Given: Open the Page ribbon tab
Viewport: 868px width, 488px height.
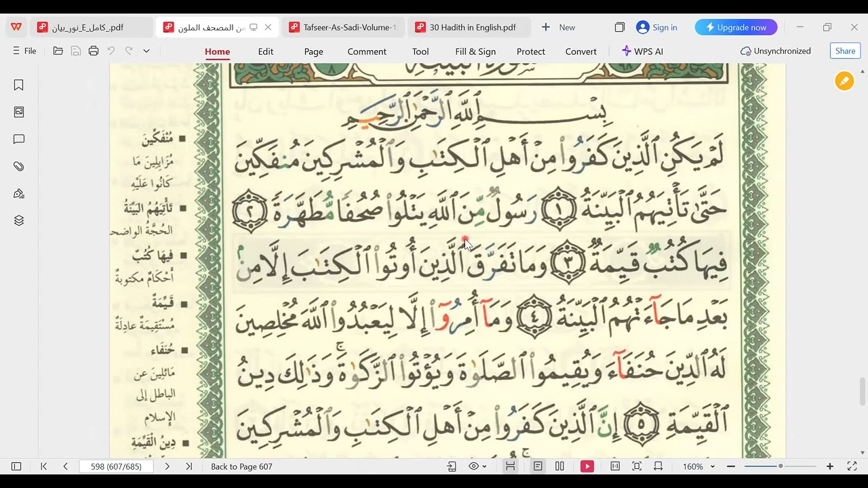Looking at the screenshot, I should point(313,52).
